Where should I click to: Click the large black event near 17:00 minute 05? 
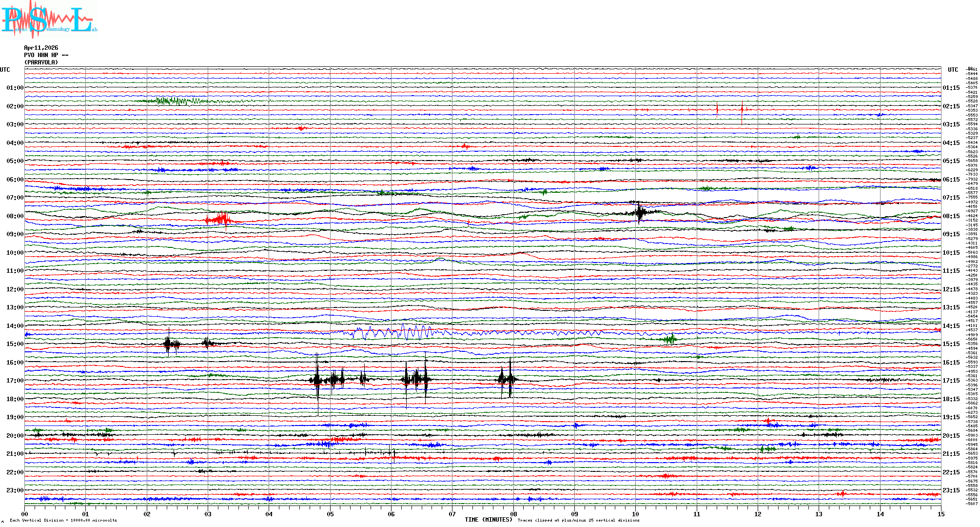click(x=317, y=380)
